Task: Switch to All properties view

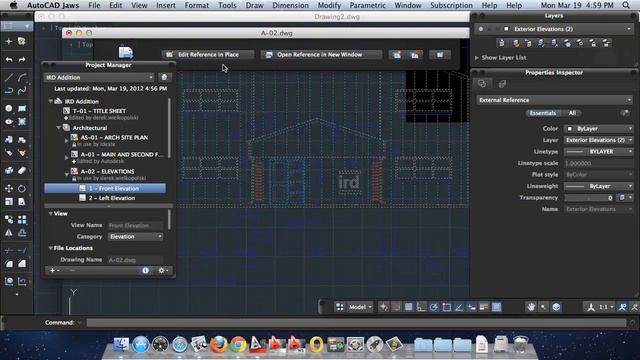Action: tap(572, 113)
